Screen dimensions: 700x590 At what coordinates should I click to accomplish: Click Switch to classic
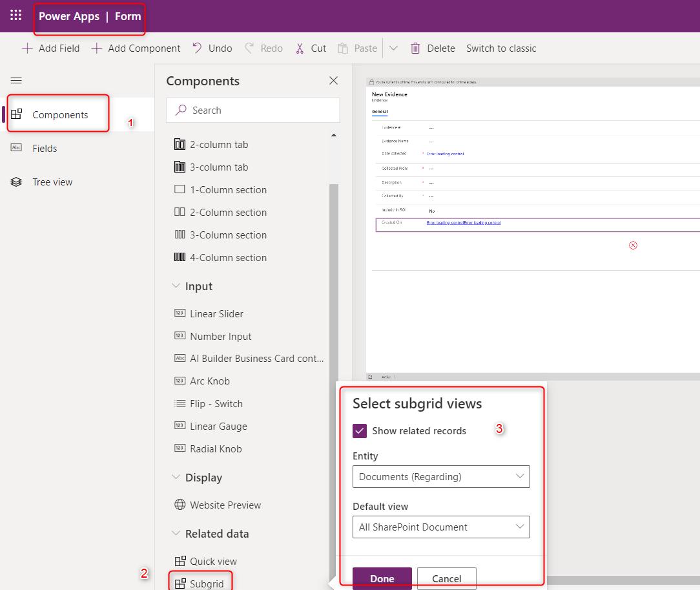501,48
